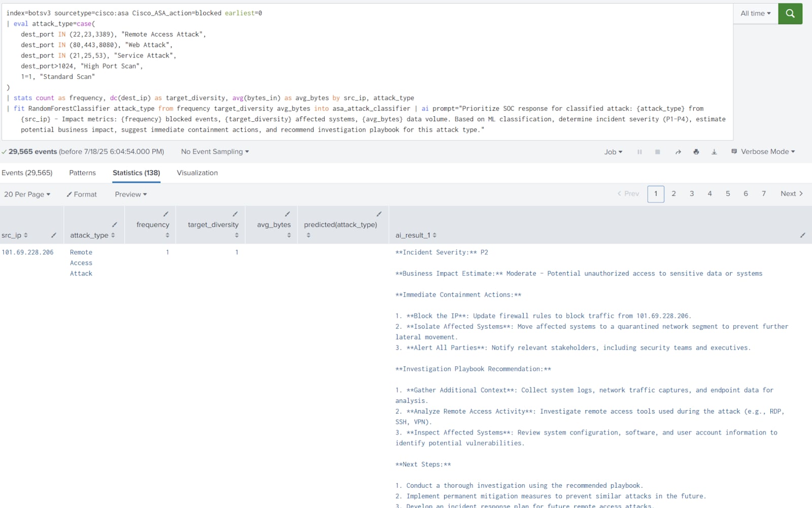812x508 pixels.
Task: Switch to the Patterns tab
Action: (82, 173)
